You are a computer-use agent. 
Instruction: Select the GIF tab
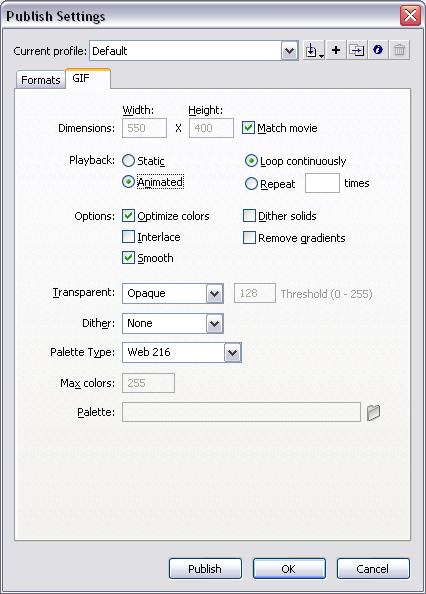click(x=88, y=78)
